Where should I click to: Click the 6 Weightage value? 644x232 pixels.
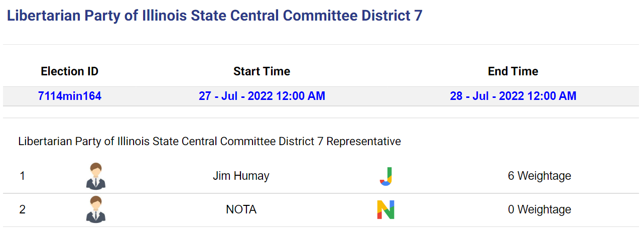click(x=540, y=176)
